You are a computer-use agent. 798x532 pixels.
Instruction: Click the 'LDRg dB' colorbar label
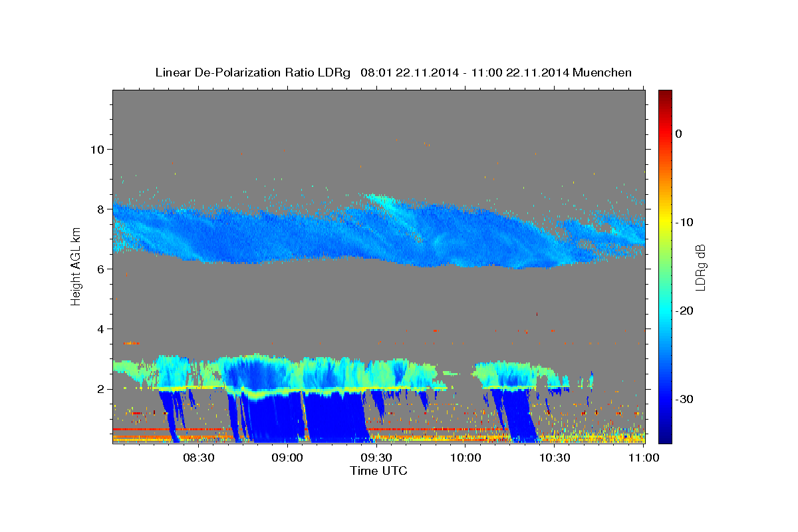700,267
